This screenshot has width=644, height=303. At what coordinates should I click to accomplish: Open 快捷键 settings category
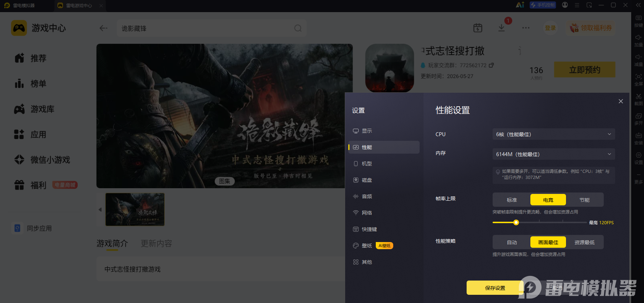click(x=384, y=229)
